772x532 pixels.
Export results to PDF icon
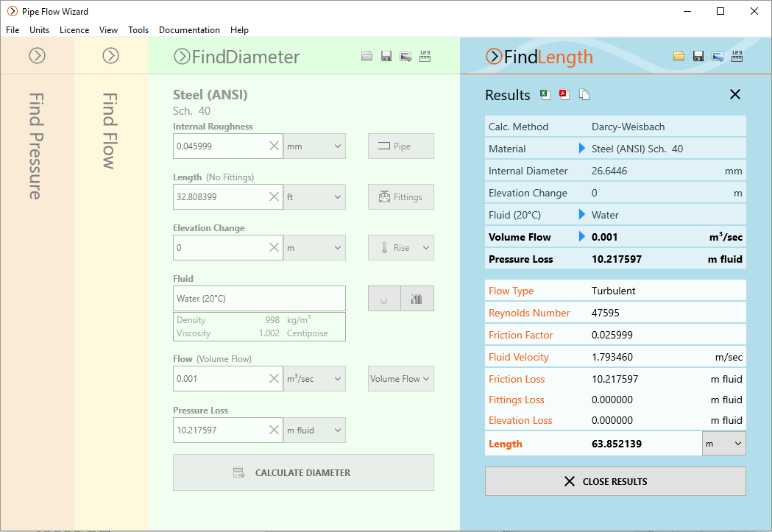[x=564, y=94]
